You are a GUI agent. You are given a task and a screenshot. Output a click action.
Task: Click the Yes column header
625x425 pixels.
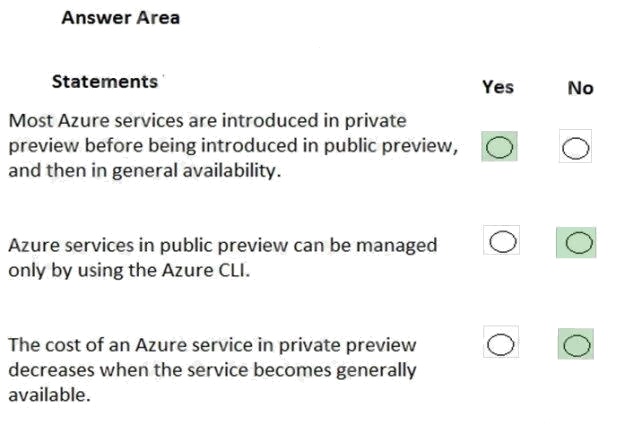point(498,87)
